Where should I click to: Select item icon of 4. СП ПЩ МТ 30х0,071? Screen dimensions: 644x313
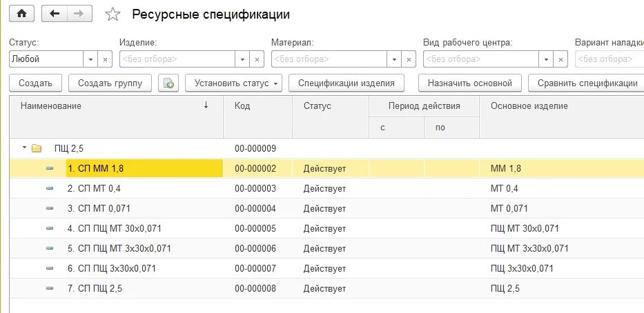pos(50,228)
